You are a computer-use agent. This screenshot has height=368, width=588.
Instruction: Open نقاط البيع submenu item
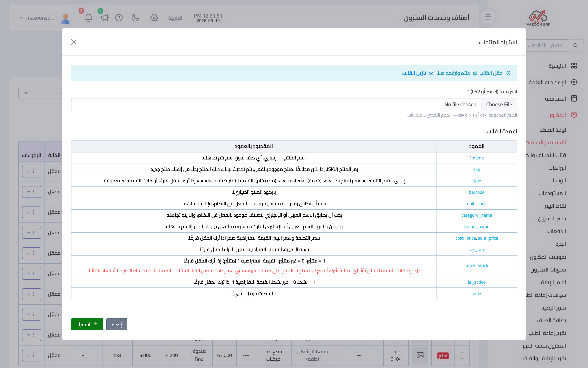pyautogui.click(x=555, y=206)
